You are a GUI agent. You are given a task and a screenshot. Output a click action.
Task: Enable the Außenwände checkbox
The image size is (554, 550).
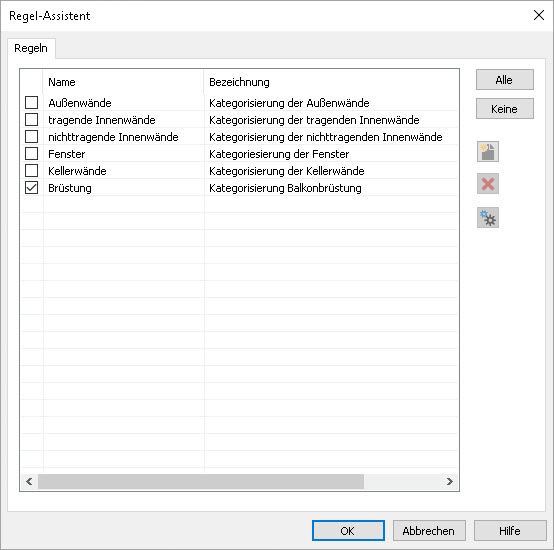pos(31,102)
